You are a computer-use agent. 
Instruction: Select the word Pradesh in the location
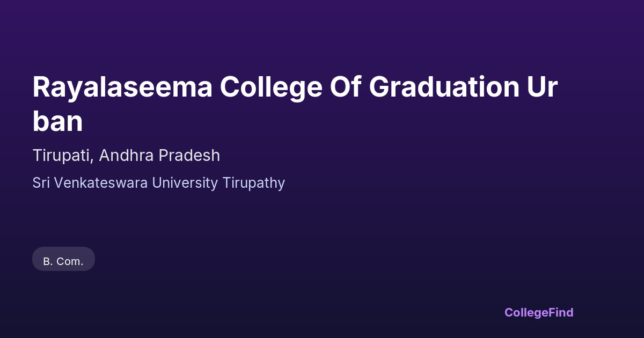click(189, 156)
